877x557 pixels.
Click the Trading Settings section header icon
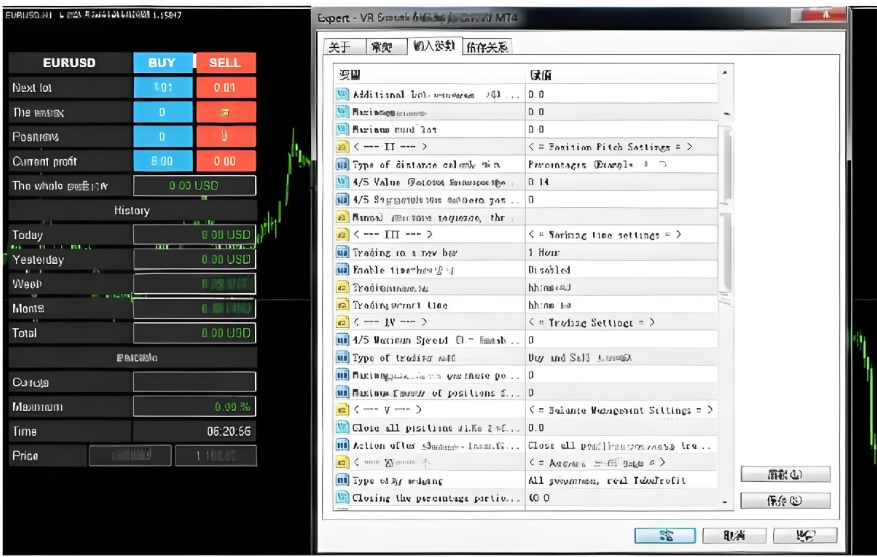coord(342,322)
